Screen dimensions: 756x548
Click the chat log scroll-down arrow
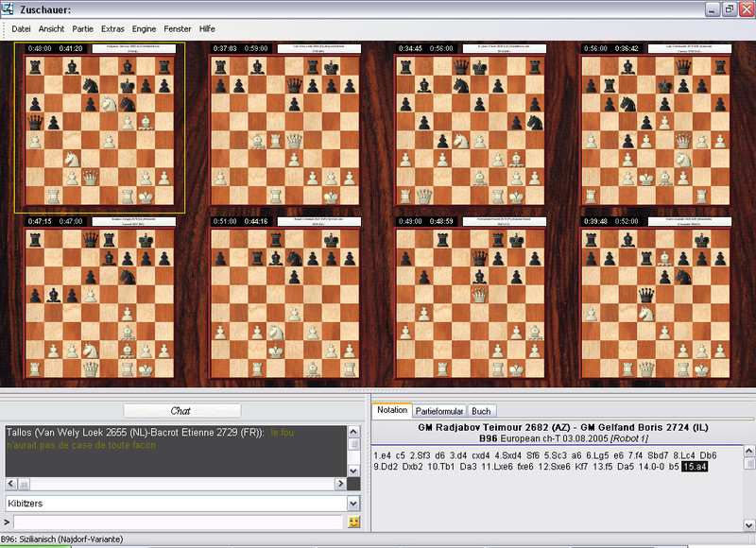point(354,471)
